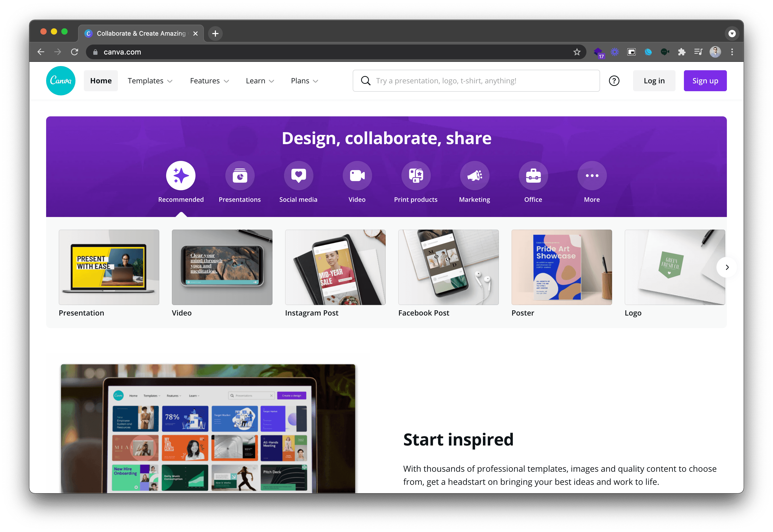Open the Facebook Post thumbnail
Viewport: 773px width, 532px height.
[448, 267]
